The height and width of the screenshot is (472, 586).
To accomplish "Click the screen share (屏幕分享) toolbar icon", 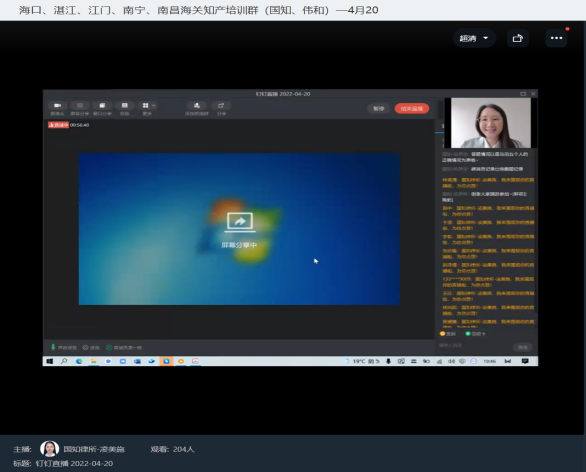I will [80, 106].
